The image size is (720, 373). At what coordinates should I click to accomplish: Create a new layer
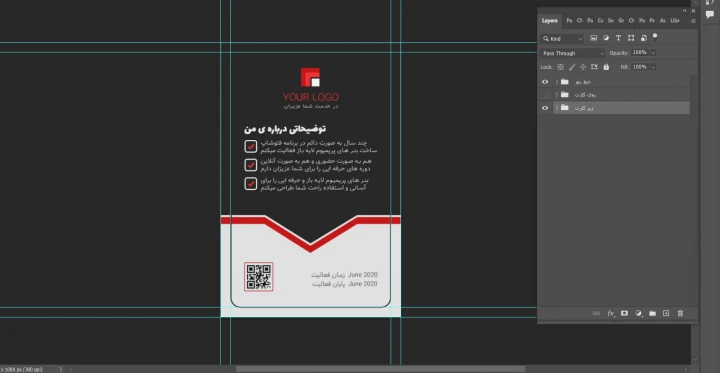pyautogui.click(x=666, y=313)
